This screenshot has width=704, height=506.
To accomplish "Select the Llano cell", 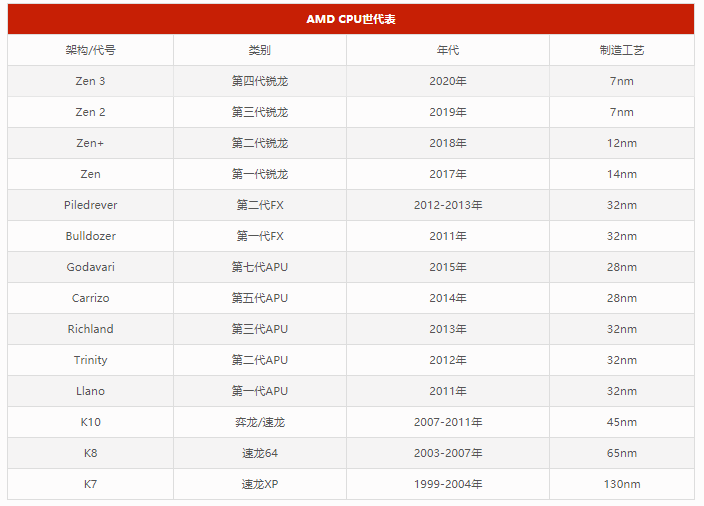I will 90,391.
